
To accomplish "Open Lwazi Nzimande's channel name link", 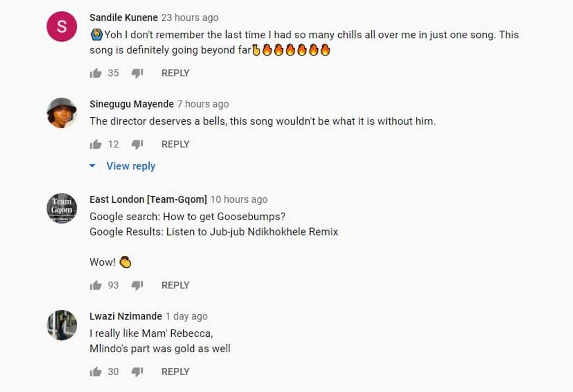I will 125,316.
